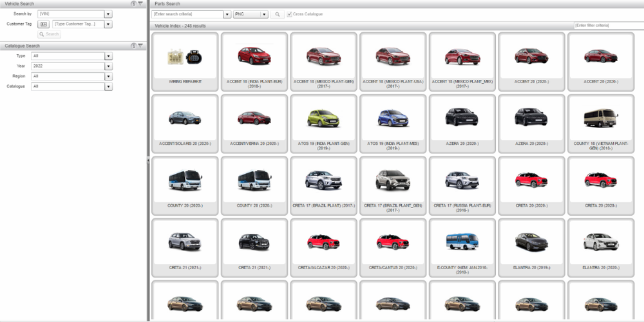The width and height of the screenshot is (644, 322).
Task: Expand the Type dropdown
Action: click(108, 56)
